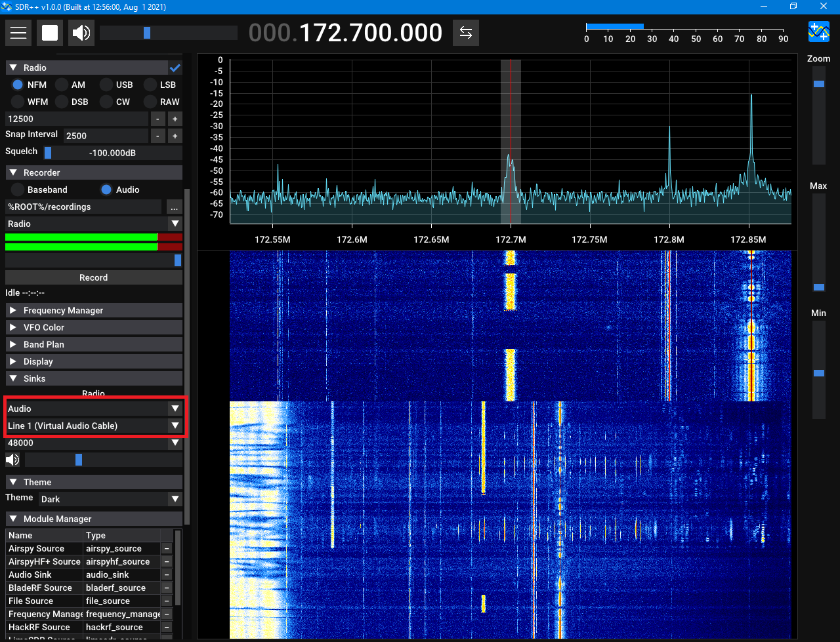The width and height of the screenshot is (840, 642).
Task: Select the AM demodulation mode
Action: tap(62, 85)
